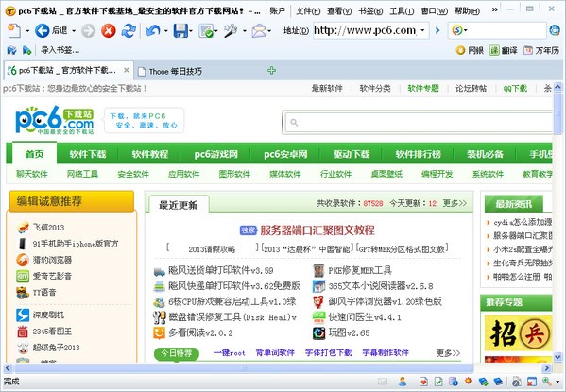Open the 服务器端口汇聚图文教程 headline link
Viewport: 566px width, 392px height.
tap(317, 230)
